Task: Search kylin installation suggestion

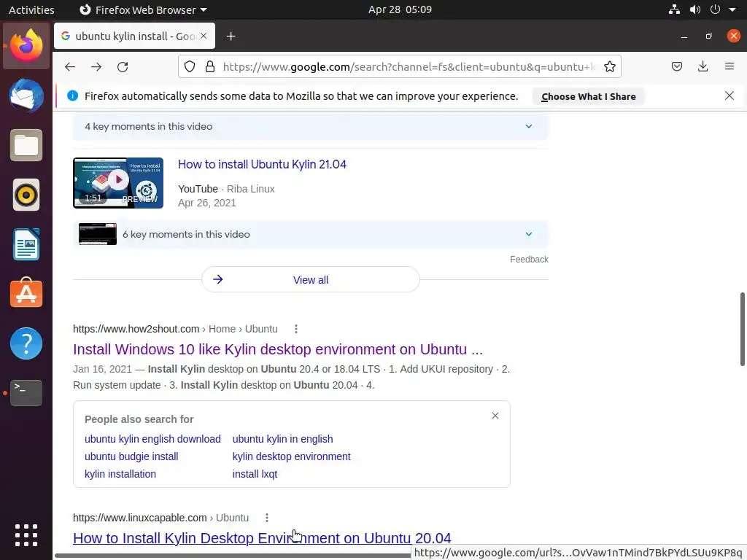Action: 120,474
